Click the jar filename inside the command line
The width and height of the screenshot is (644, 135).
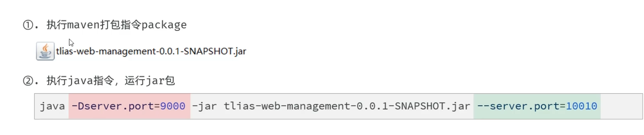point(347,106)
